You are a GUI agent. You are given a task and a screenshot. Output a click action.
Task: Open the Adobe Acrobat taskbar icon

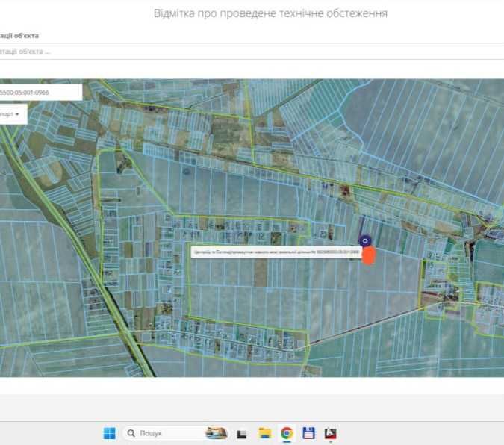[331, 433]
